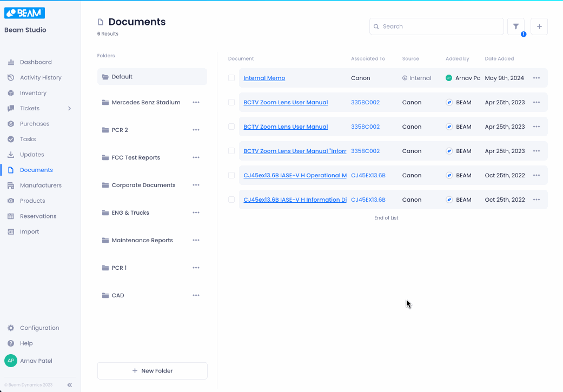Click the plus add document button
The image size is (563, 392).
[x=539, y=26]
